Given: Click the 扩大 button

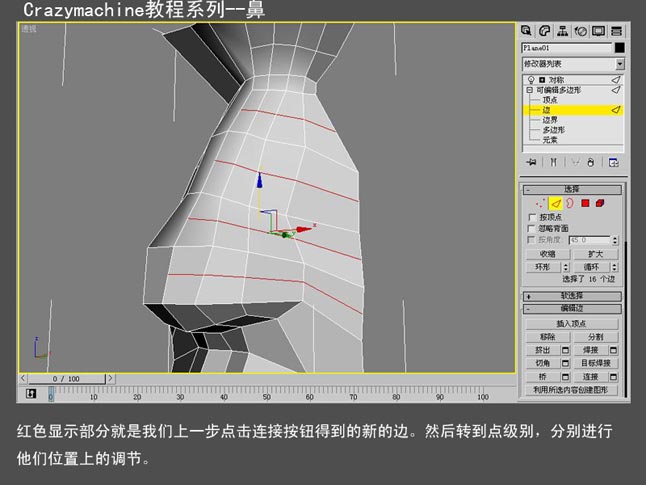Looking at the screenshot, I should click(x=596, y=254).
